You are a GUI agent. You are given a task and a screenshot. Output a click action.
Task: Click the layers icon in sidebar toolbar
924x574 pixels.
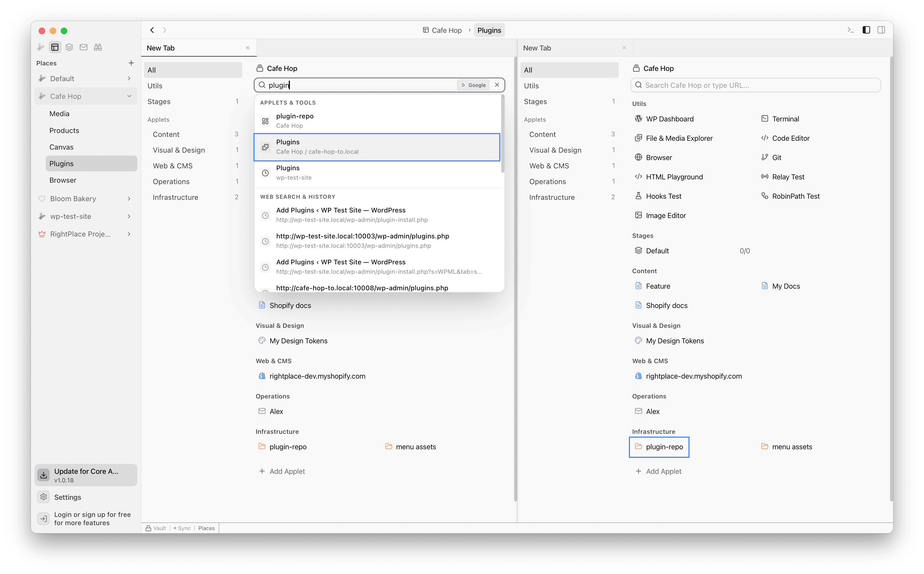pyautogui.click(x=69, y=47)
